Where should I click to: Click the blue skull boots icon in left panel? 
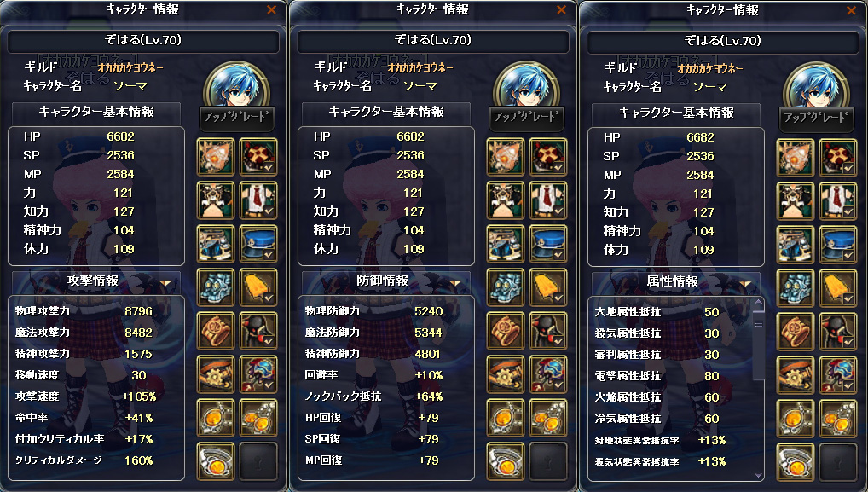tap(216, 287)
